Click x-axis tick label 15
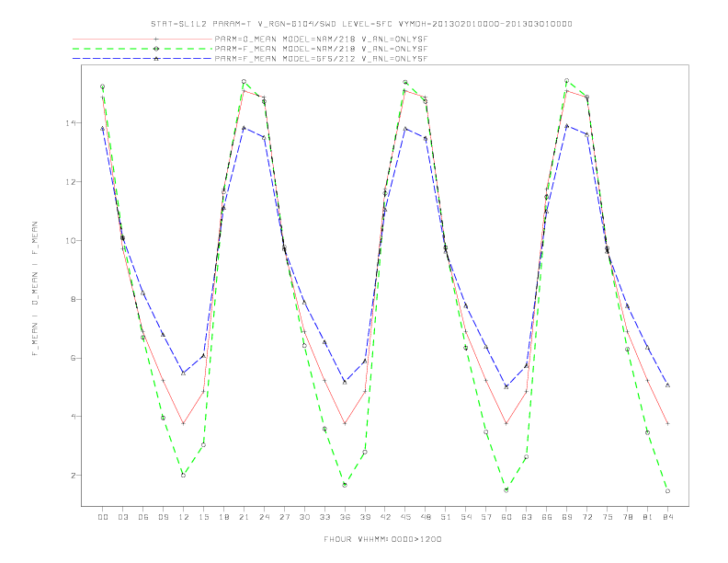The height and width of the screenshot is (563, 728). click(203, 517)
